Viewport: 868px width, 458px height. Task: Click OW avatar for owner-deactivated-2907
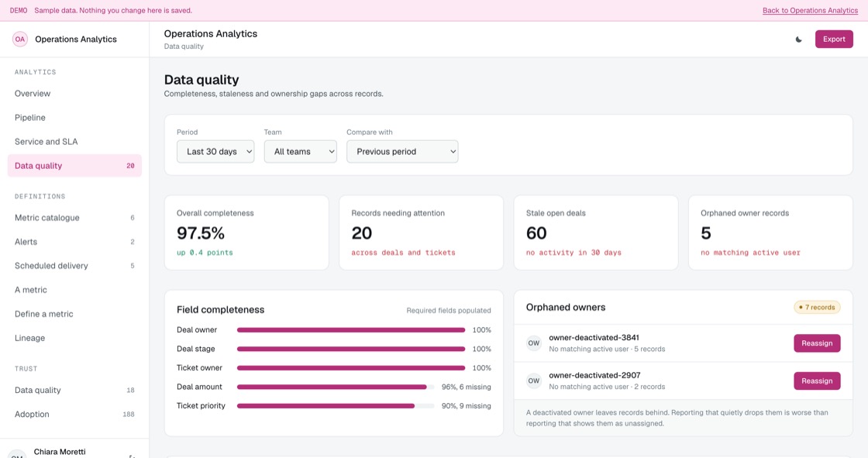pyautogui.click(x=534, y=381)
